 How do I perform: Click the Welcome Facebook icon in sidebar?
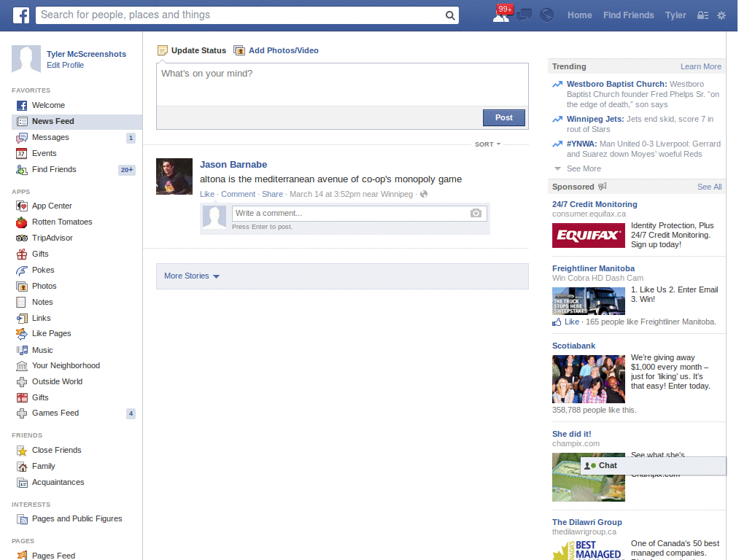click(x=22, y=105)
